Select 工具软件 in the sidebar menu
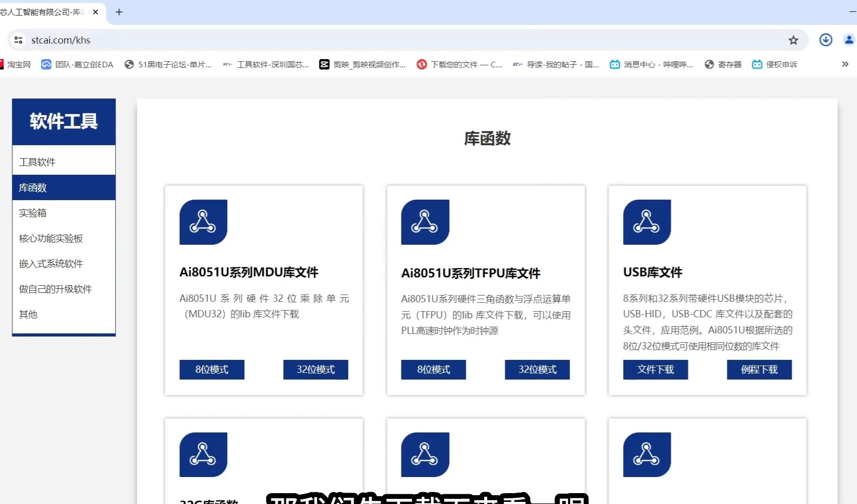Screen dimensions: 857x504 64,162
